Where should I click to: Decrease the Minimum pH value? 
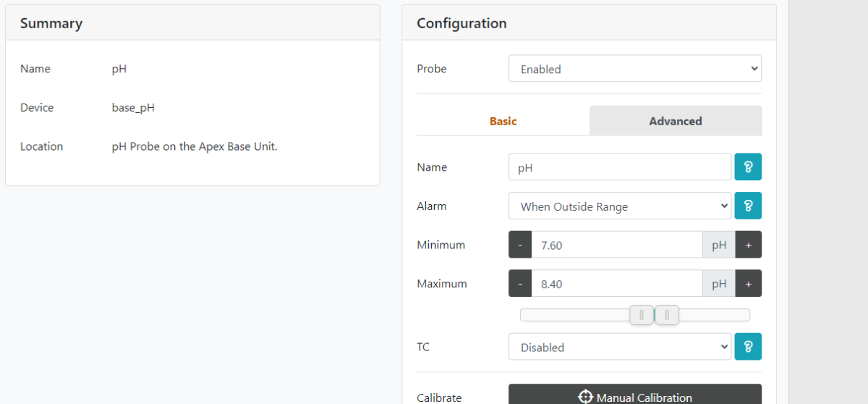[520, 245]
